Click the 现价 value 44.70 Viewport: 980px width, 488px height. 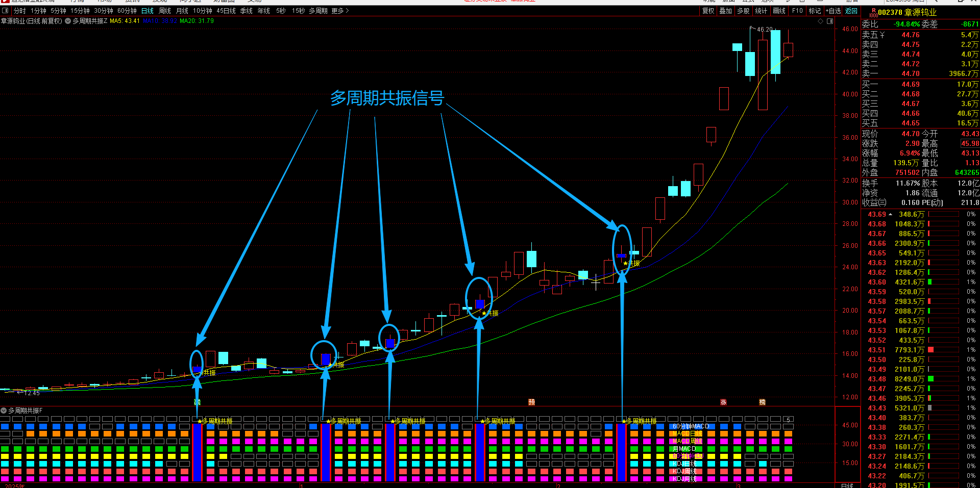coord(911,134)
